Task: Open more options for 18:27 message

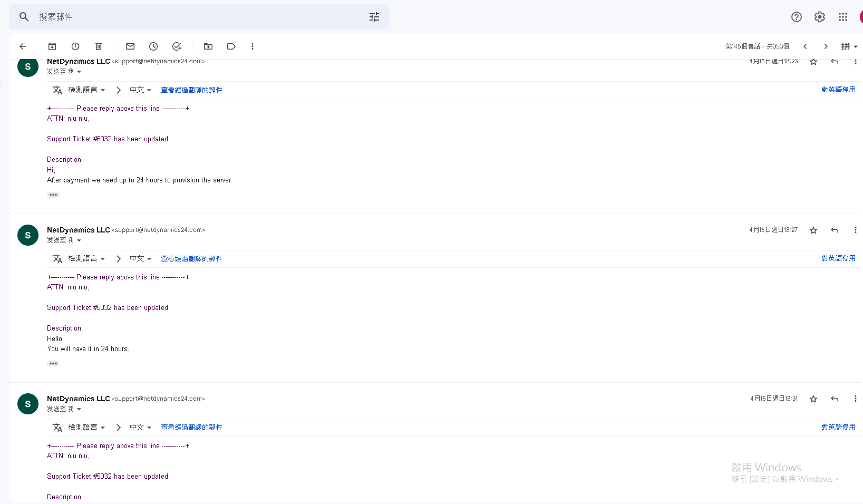Action: tap(855, 230)
